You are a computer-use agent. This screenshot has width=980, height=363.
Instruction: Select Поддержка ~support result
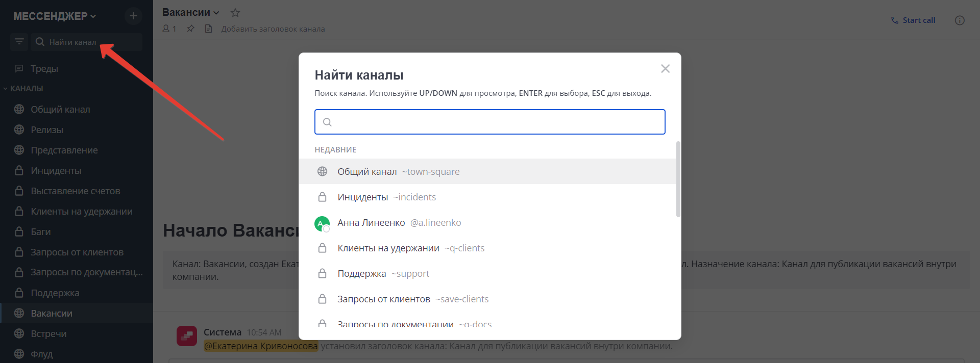487,273
